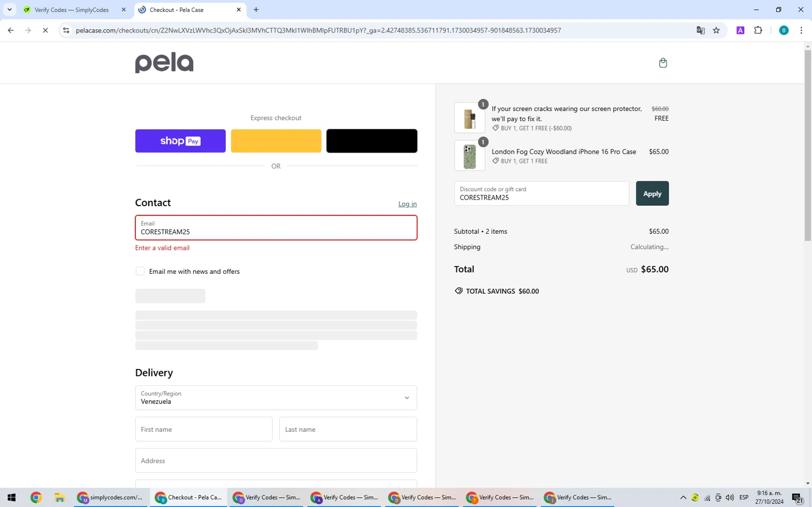Click the address bar URL

point(318,30)
